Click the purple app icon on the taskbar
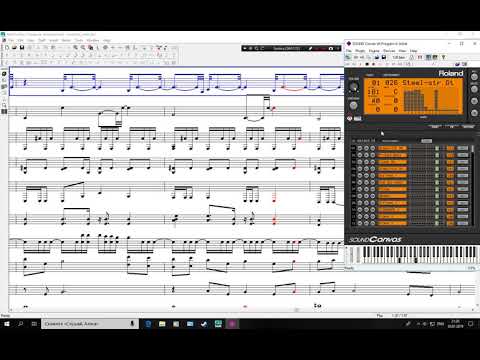Screen dimensions: 480x360 [x=232, y=324]
